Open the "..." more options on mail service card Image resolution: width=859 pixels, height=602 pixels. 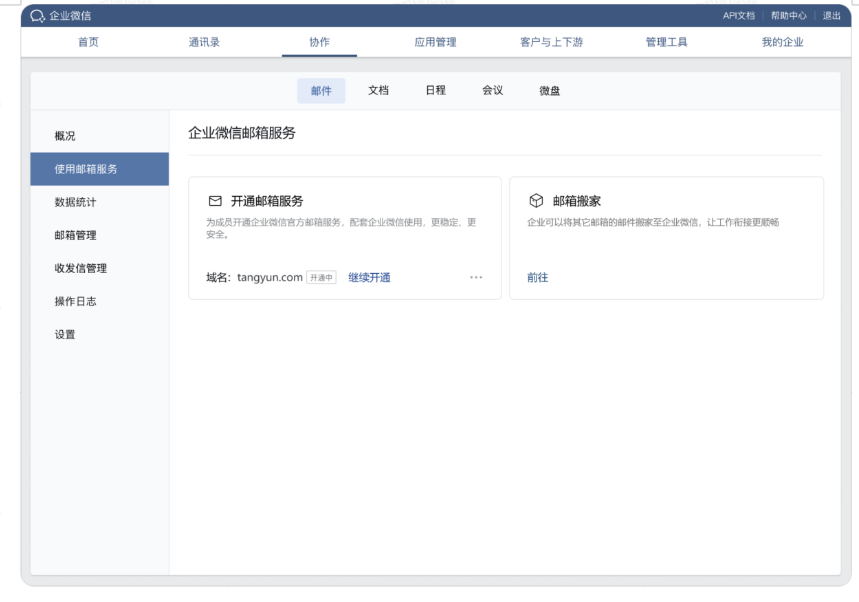(x=476, y=277)
